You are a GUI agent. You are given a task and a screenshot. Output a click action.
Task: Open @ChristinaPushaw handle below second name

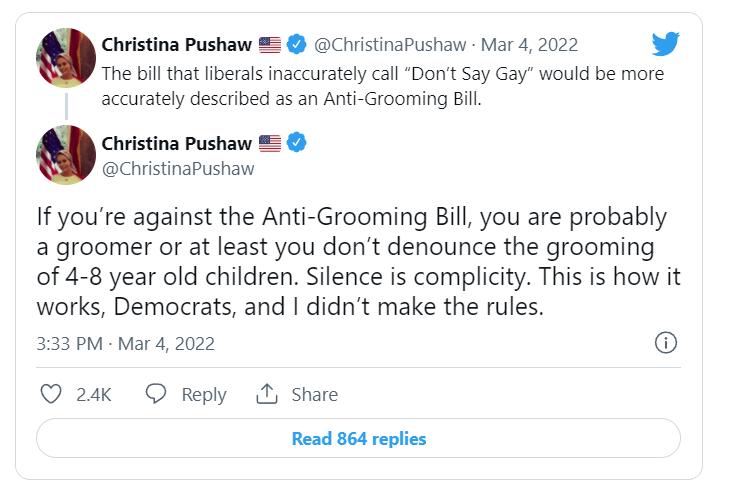(x=178, y=169)
